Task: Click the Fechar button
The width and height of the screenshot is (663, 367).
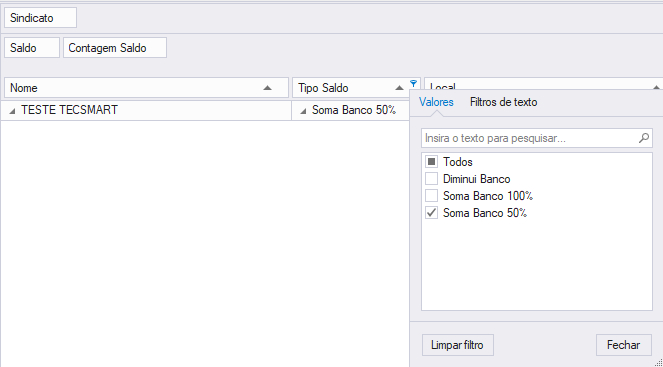Action: tap(624, 345)
